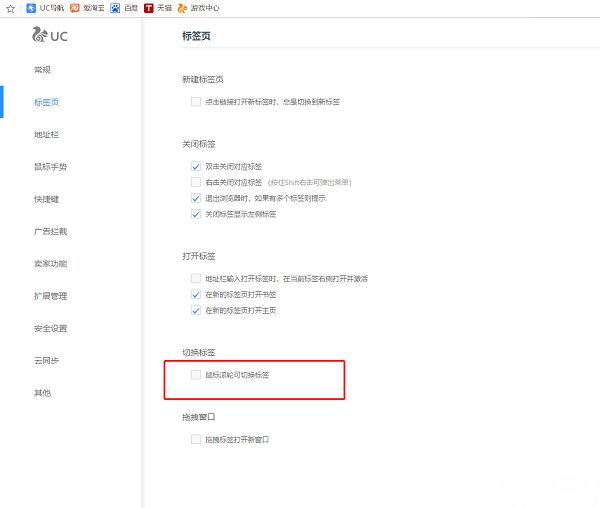Select 其他 in the sidebar
Viewport: 600px width, 508px height.
point(42,393)
